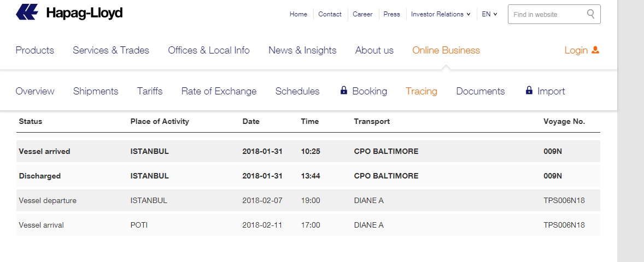This screenshot has height=262, width=644.
Task: Click inside the Find in website field
Action: (x=547, y=14)
